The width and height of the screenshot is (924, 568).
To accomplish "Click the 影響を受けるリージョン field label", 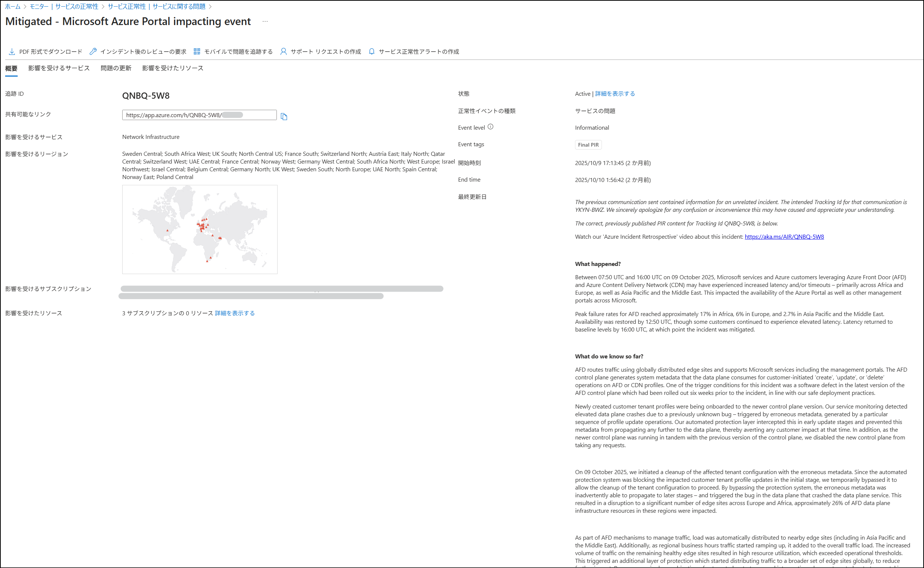I will click(x=37, y=154).
